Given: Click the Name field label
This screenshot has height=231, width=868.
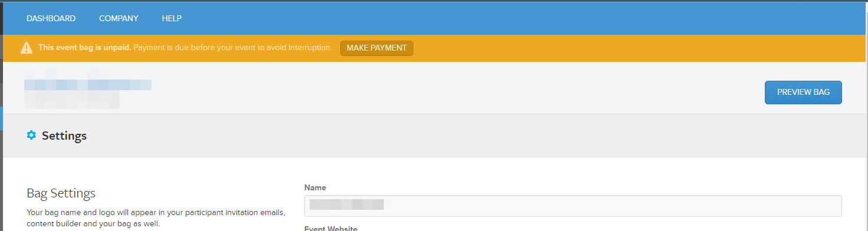Looking at the screenshot, I should click(315, 187).
